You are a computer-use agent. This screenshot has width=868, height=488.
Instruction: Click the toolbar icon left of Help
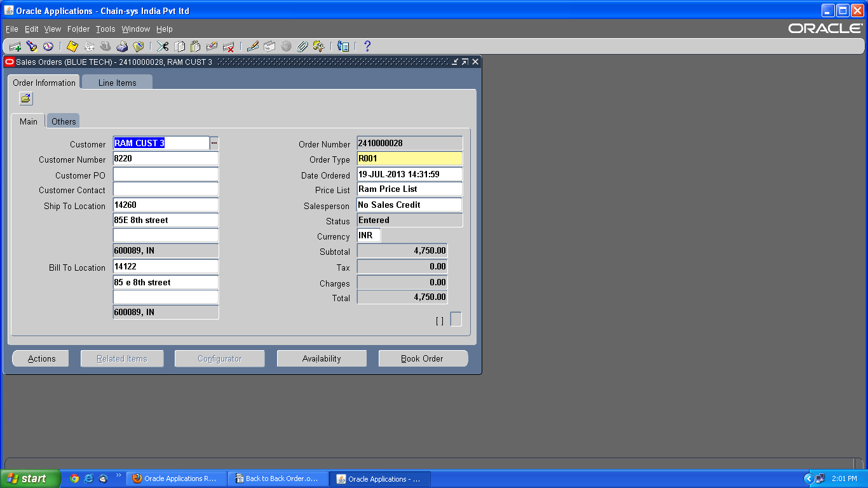pos(343,46)
